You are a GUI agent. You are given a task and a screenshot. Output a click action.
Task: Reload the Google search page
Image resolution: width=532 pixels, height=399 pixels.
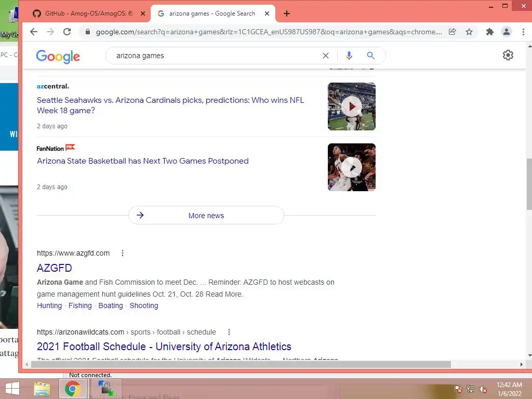click(x=67, y=32)
